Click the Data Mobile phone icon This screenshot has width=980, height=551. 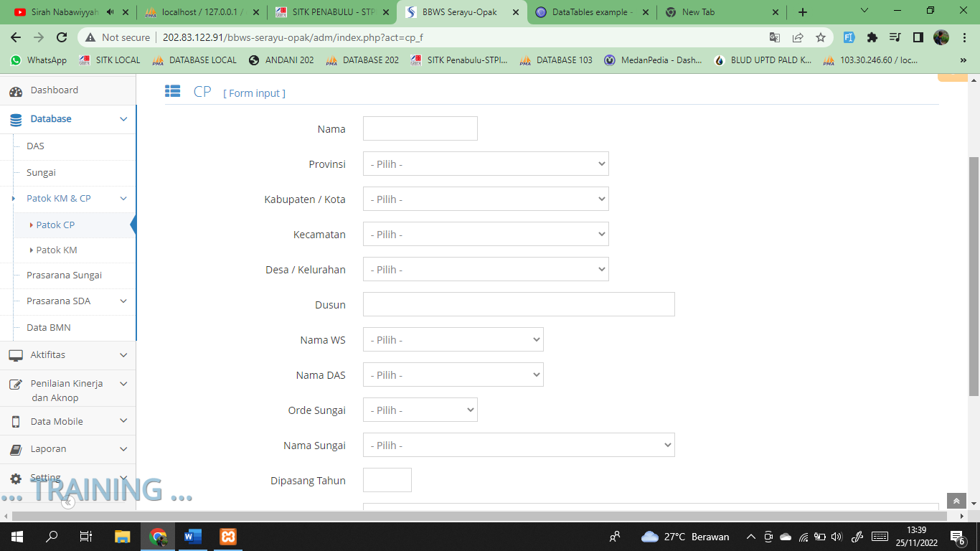(x=16, y=422)
